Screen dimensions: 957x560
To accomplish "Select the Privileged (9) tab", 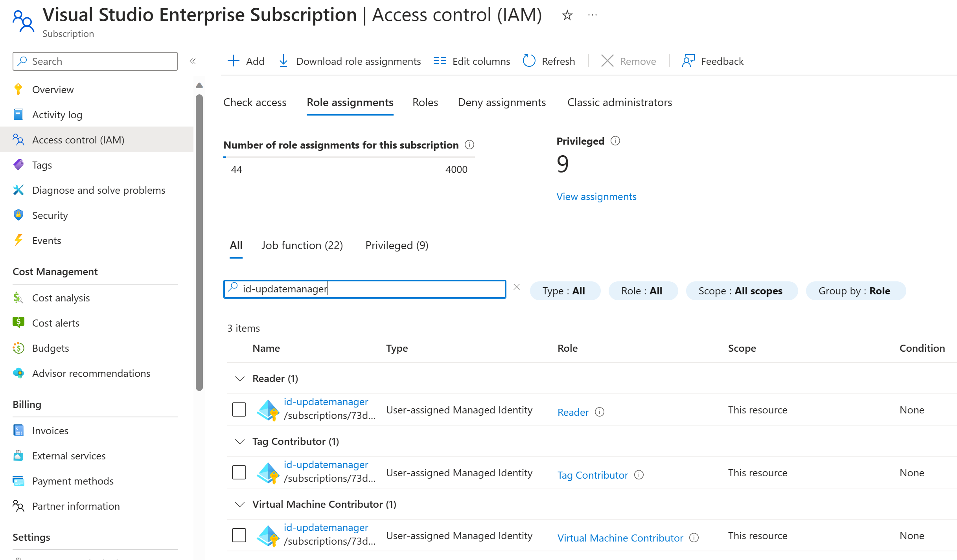I will [x=397, y=246].
